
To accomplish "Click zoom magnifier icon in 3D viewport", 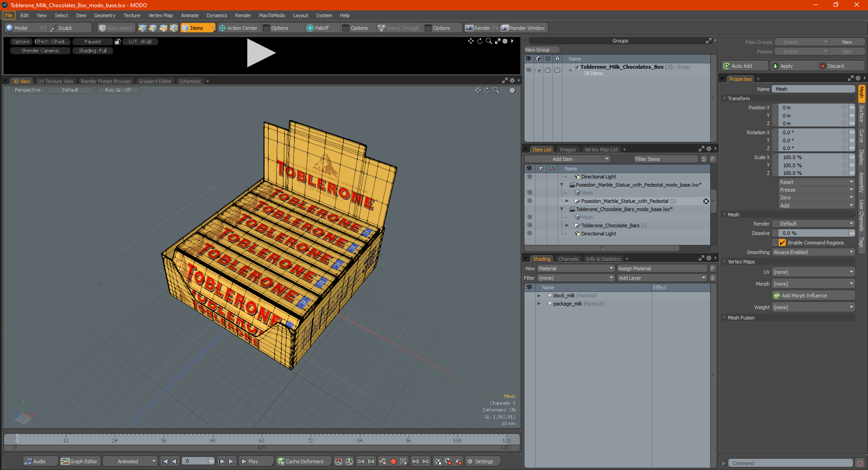I will point(496,90).
